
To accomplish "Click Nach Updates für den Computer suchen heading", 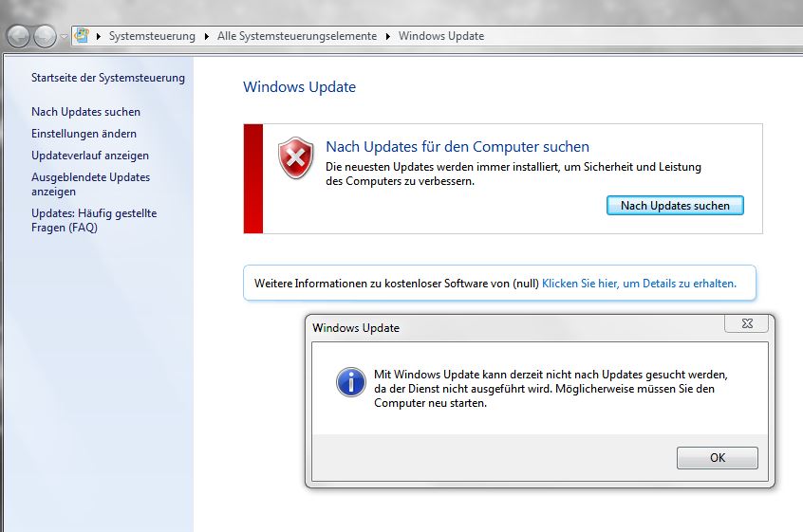I will coord(458,147).
